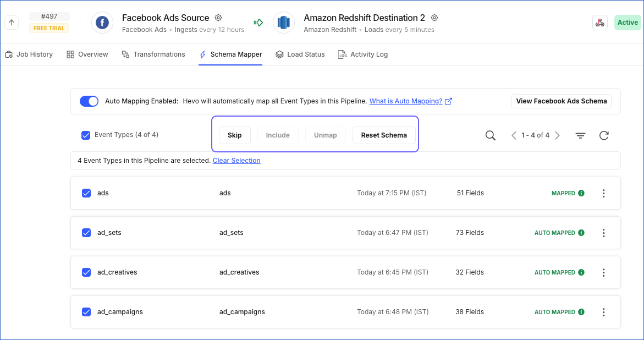The image size is (644, 340).
Task: Click the 1 - 4 of 4 pagination text
Action: click(x=536, y=135)
